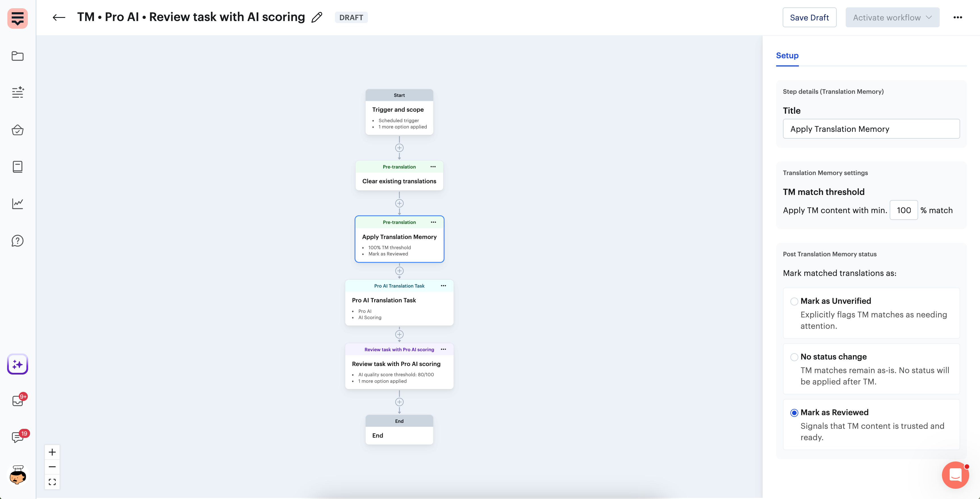Click 'Step details (Translation Memory)' heading
This screenshot has height=499, width=980.
[x=833, y=92]
